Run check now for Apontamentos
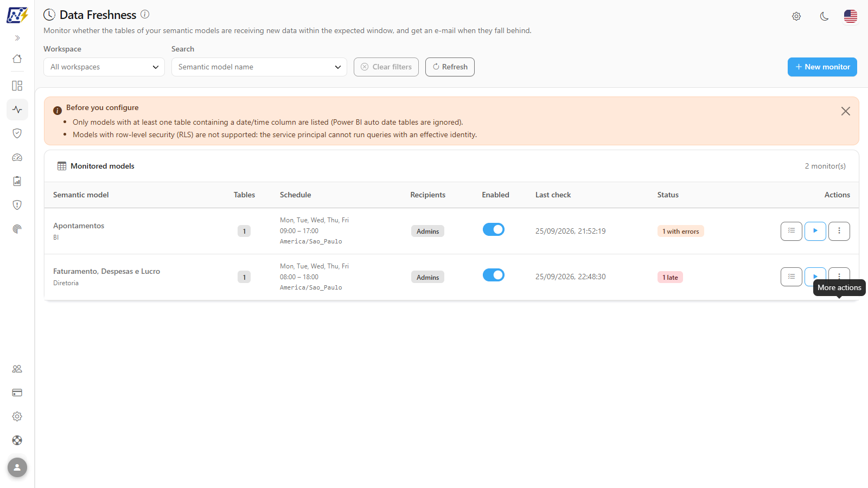868x488 pixels. (x=815, y=231)
